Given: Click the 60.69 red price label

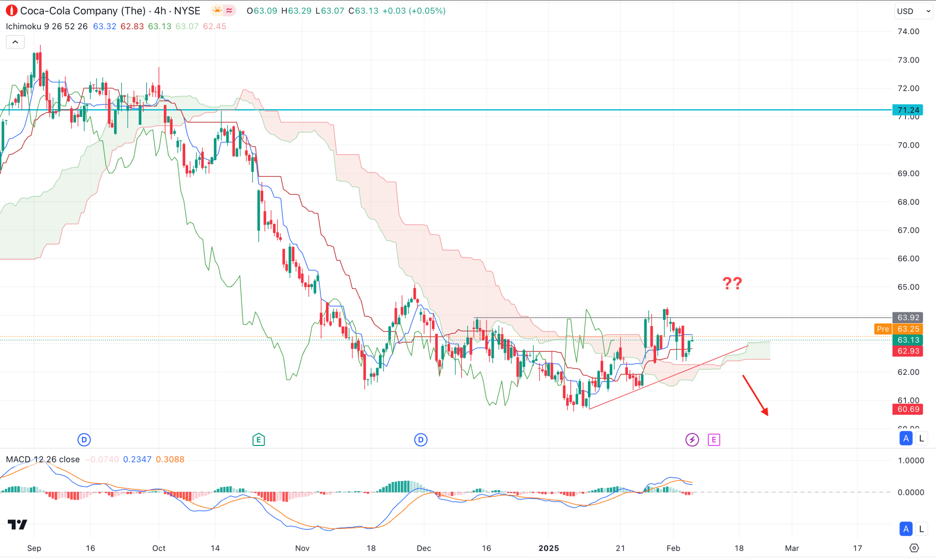Looking at the screenshot, I should click(x=907, y=409).
